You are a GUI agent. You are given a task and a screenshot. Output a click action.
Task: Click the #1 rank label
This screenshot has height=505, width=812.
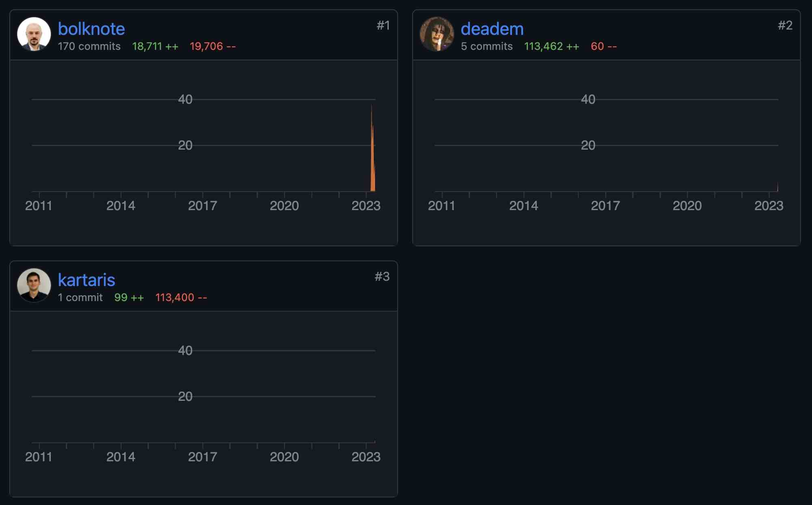(x=383, y=25)
